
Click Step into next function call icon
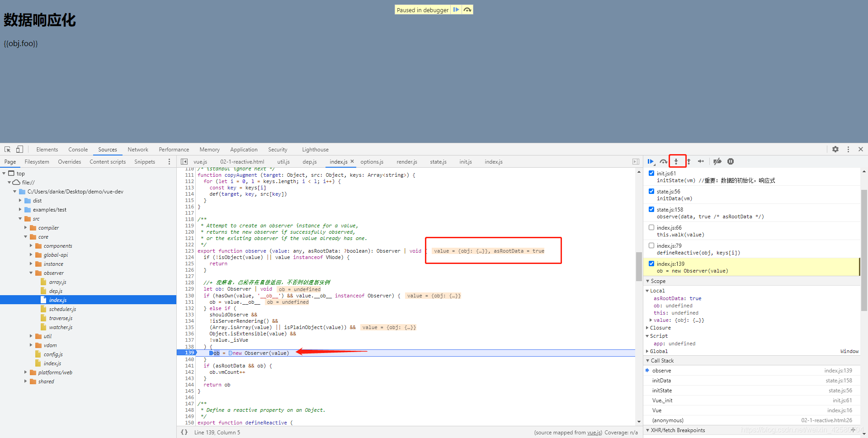(x=676, y=161)
